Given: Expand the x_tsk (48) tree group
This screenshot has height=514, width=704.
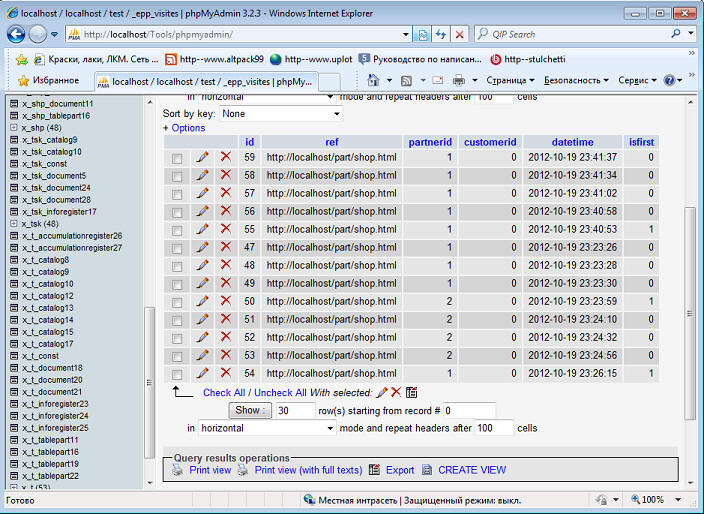Looking at the screenshot, I should [x=14, y=224].
